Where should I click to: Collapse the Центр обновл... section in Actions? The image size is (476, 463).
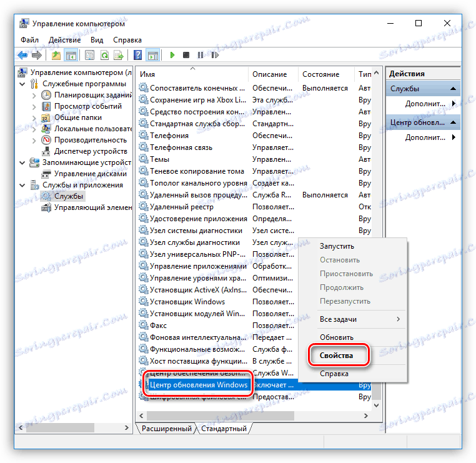453,122
